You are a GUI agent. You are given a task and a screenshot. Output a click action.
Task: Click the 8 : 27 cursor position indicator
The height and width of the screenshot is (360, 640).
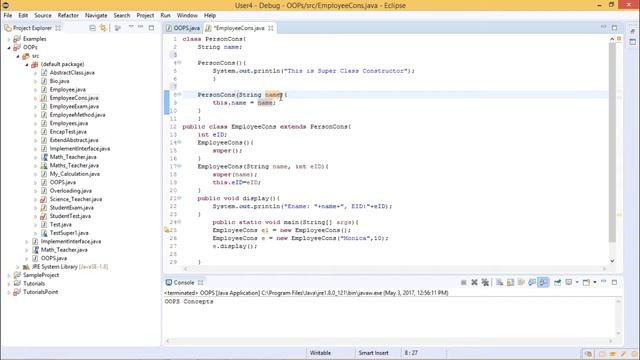click(411, 353)
